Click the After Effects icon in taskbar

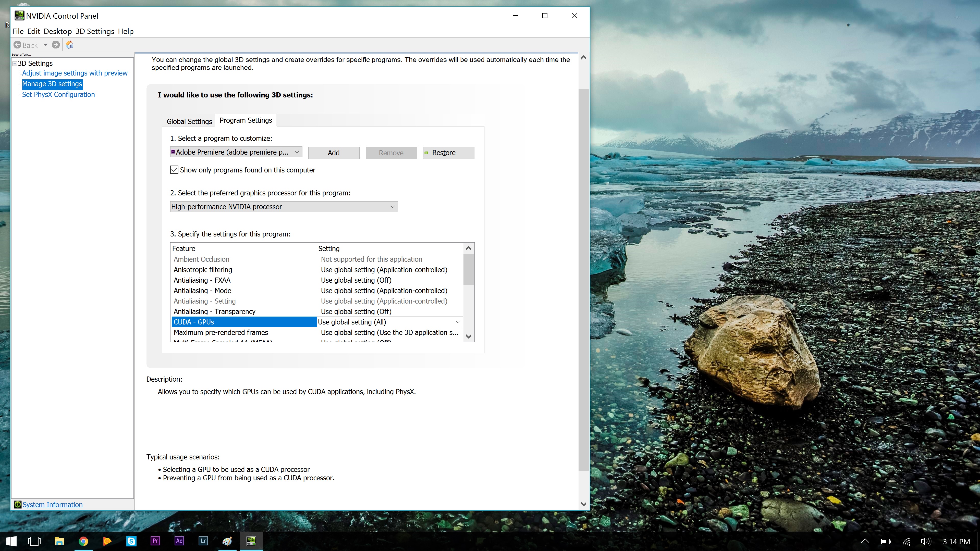pyautogui.click(x=179, y=540)
